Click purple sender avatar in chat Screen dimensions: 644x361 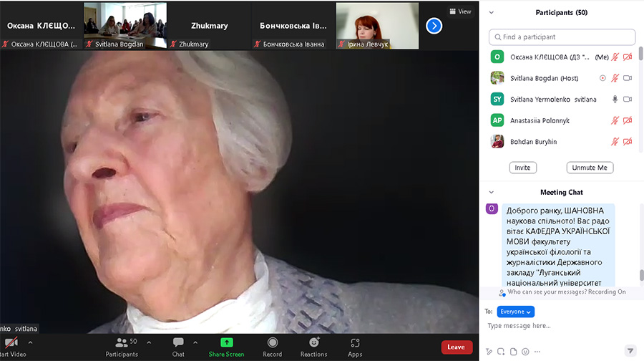click(x=492, y=209)
